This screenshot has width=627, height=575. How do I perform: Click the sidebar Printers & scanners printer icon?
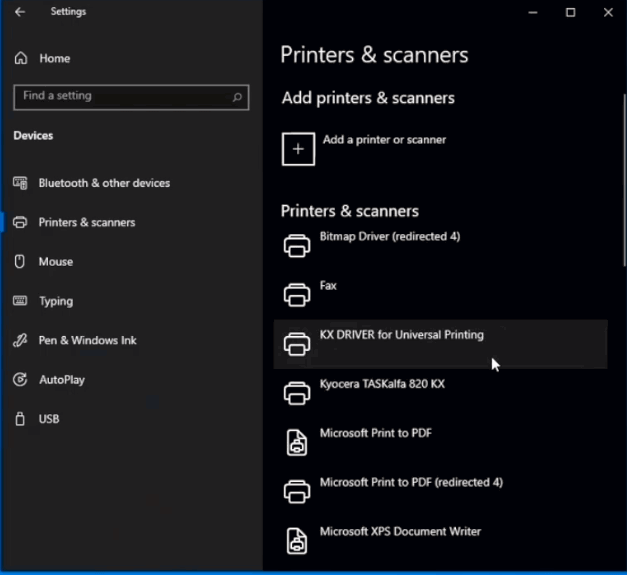(x=20, y=222)
